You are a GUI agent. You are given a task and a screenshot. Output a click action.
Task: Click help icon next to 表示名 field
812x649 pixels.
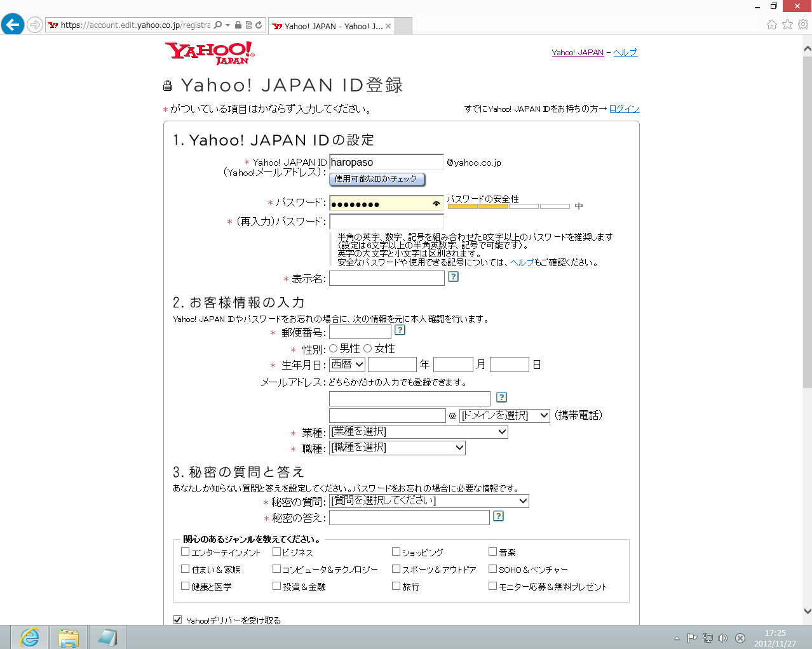[453, 276]
